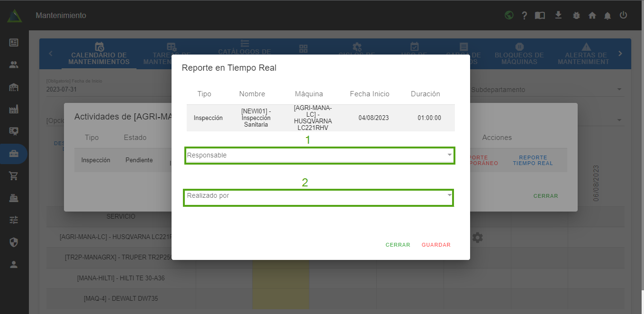This screenshot has height=314, width=644.
Task: Go to home via house icon
Action: pos(592,15)
